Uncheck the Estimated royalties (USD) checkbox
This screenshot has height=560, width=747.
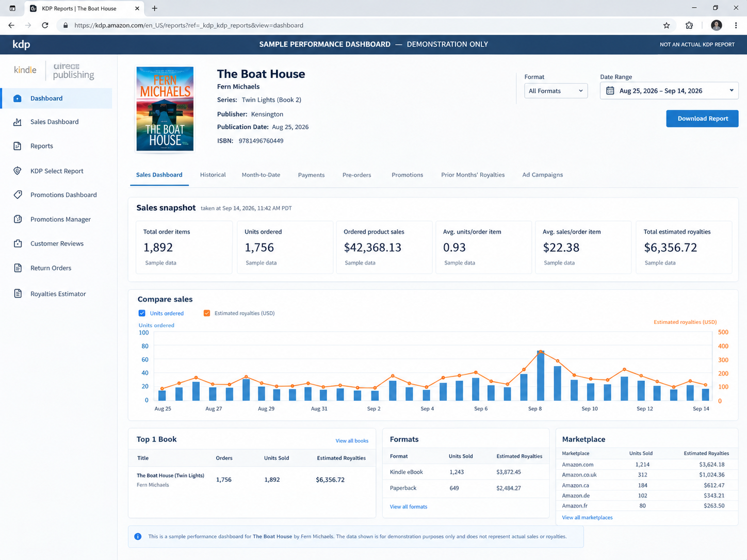click(207, 313)
